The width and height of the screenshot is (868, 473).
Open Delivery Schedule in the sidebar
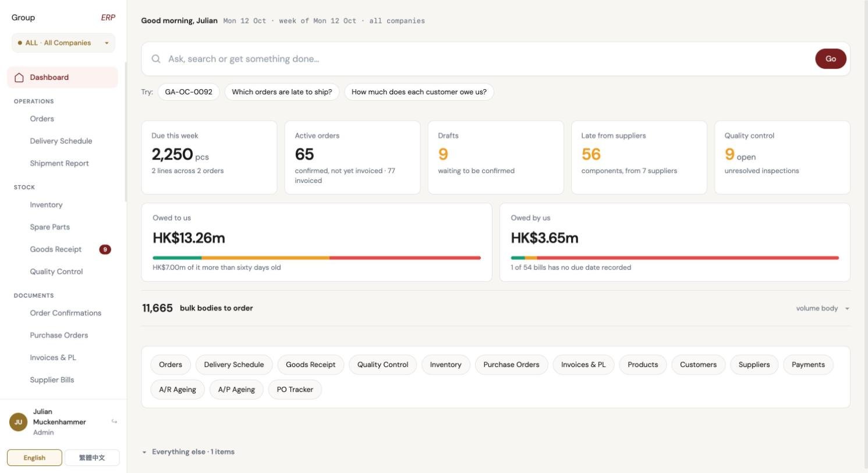61,141
